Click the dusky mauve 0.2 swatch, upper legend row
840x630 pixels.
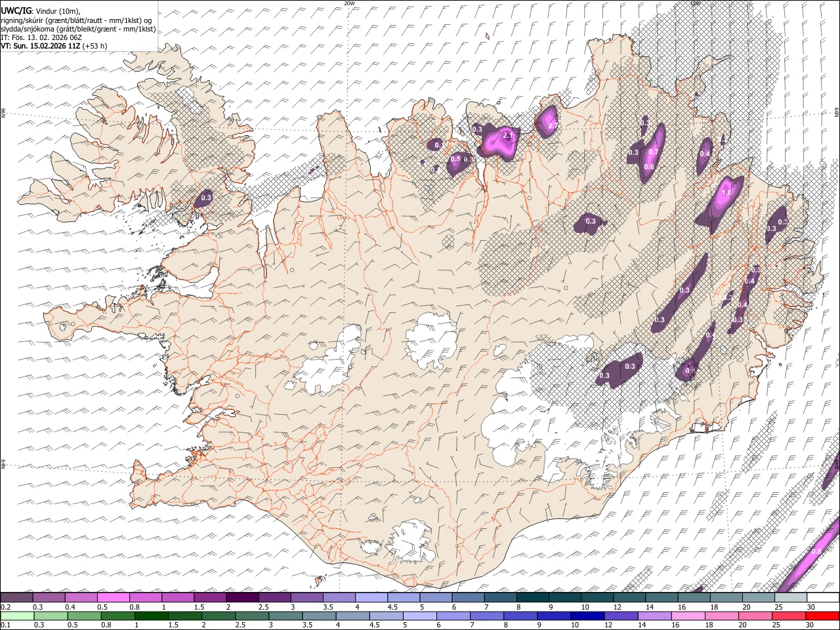(x=16, y=597)
